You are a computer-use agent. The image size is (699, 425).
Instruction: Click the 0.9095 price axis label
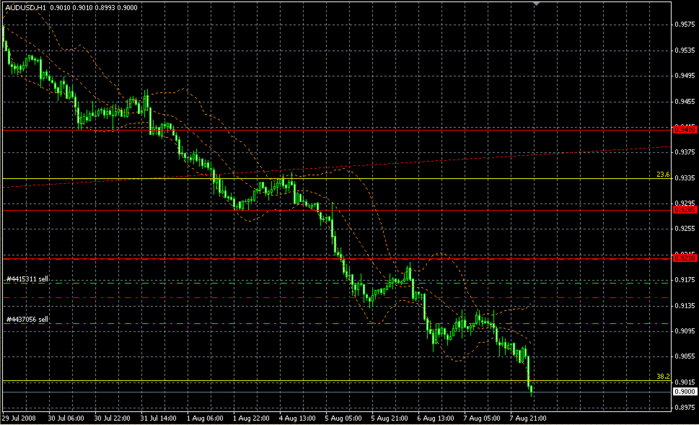click(685, 331)
